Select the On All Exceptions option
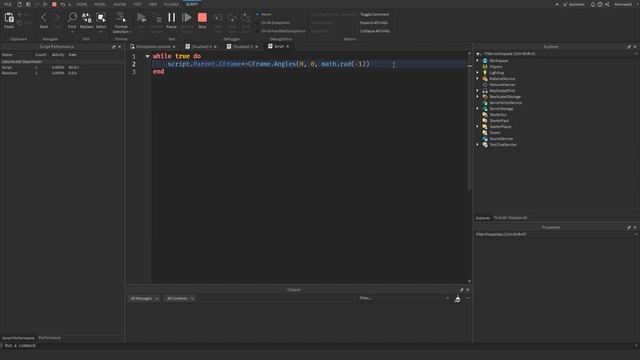This screenshot has height=360, width=640. [273, 22]
